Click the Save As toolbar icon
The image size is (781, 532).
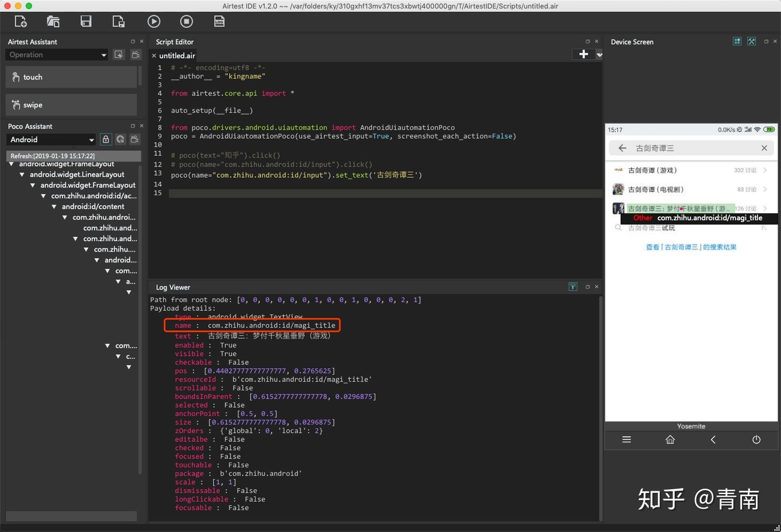click(x=118, y=22)
